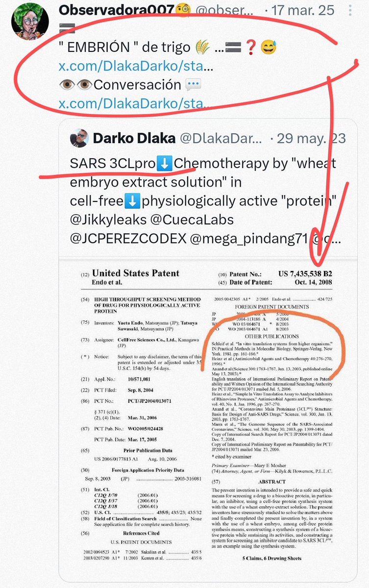This screenshot has height=588, width=369.
Task: Open second x.com/DlakaDarko/sta... link
Action: click(x=136, y=103)
